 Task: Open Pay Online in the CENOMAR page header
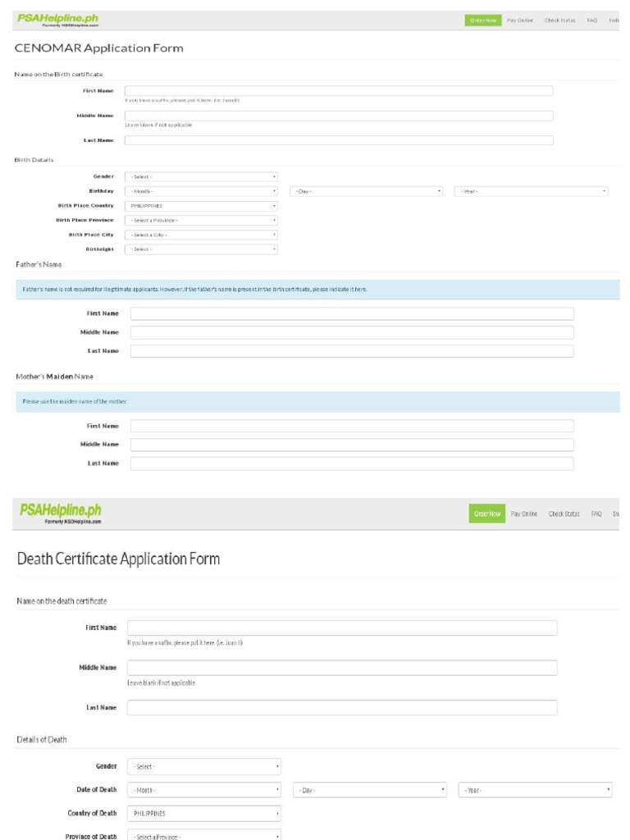(x=517, y=20)
